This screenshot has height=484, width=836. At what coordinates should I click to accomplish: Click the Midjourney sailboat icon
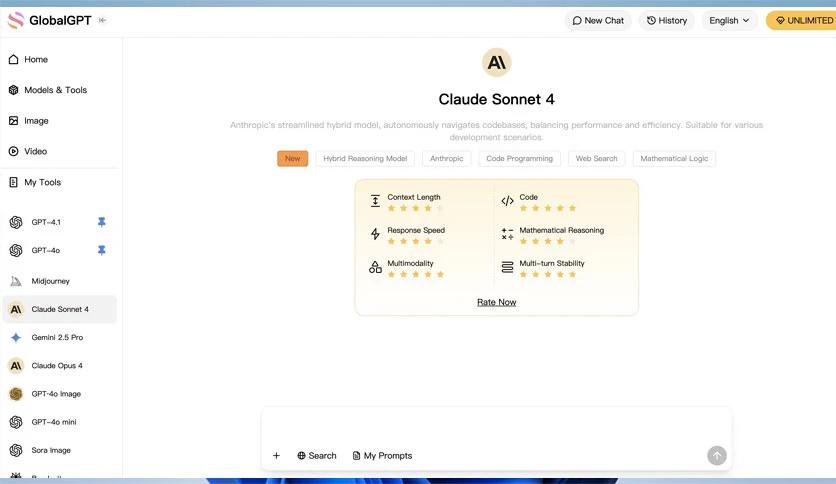(x=16, y=281)
